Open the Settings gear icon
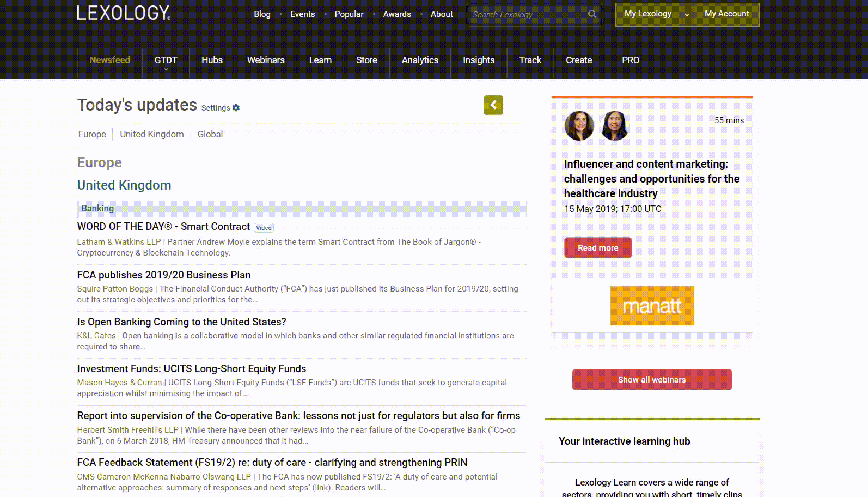Screen dimensions: 868x497 236,108
